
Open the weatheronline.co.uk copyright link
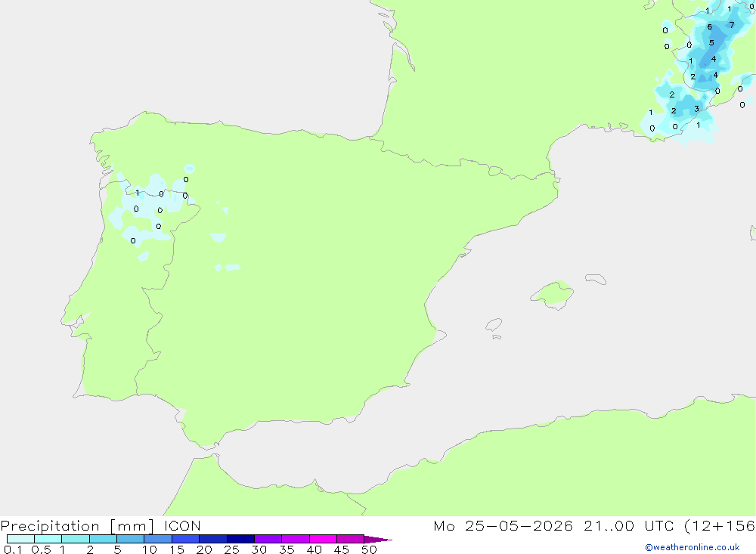(692, 547)
